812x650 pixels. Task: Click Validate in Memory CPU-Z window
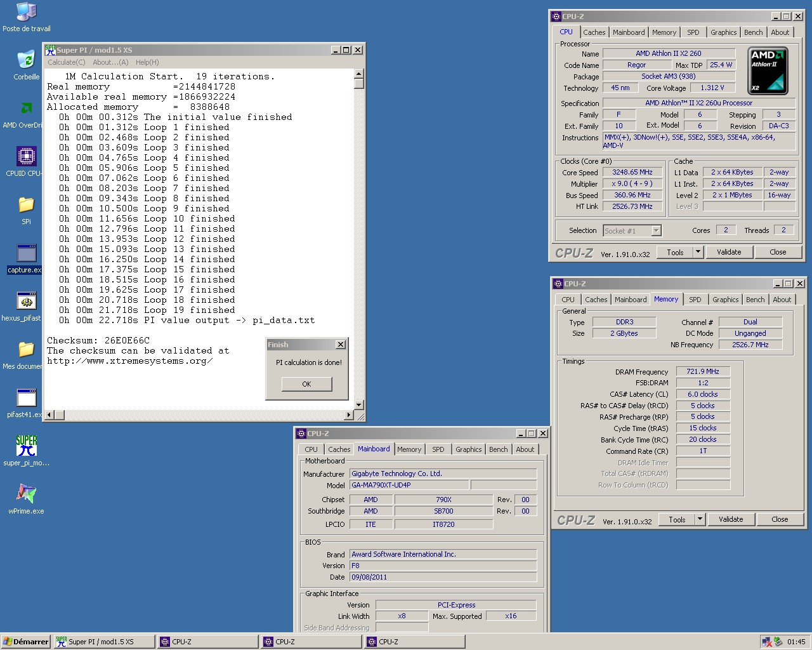731,519
